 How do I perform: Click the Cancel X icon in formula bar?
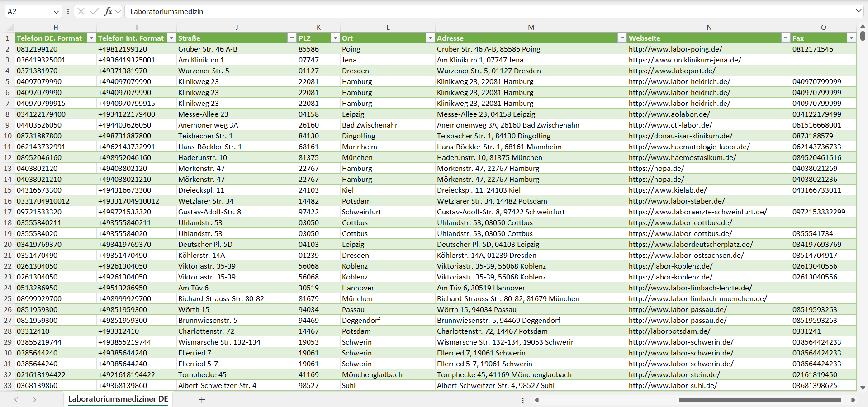coord(81,11)
